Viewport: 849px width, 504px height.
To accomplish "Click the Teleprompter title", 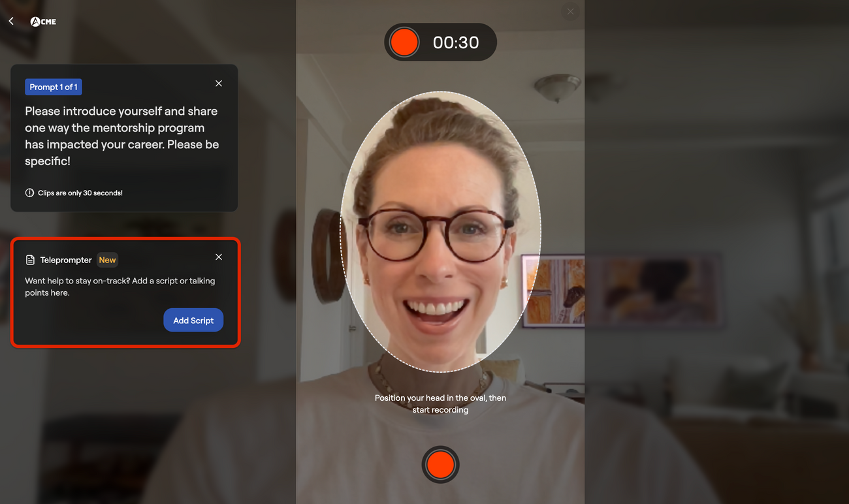I will coord(66,260).
